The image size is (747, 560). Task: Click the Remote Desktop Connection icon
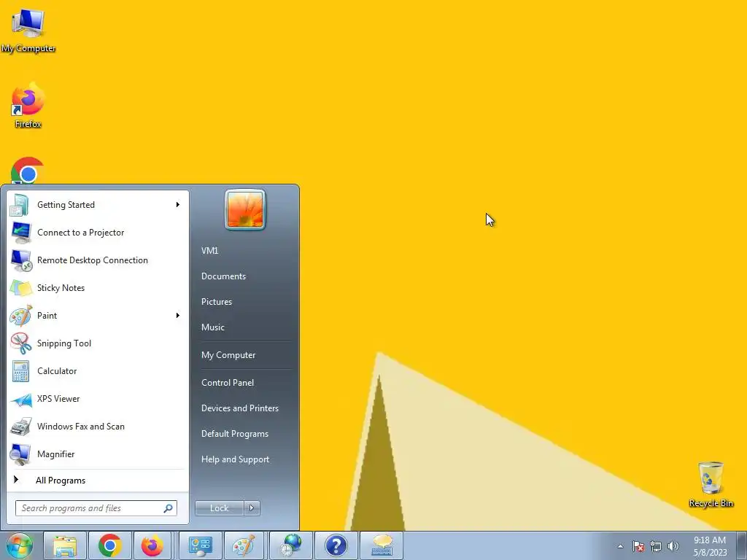tap(21, 260)
